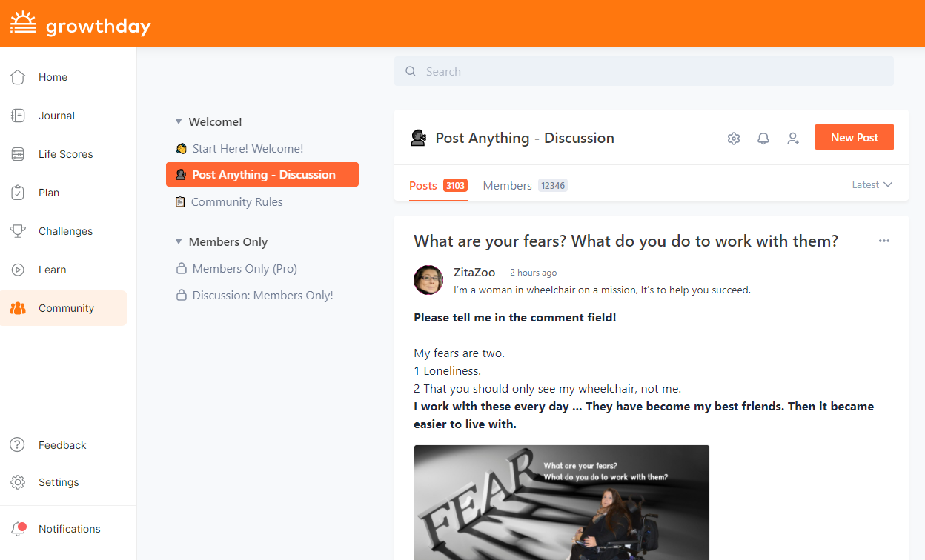The height and width of the screenshot is (560, 925).
Task: Switch to the Posts tab
Action: [x=438, y=185]
